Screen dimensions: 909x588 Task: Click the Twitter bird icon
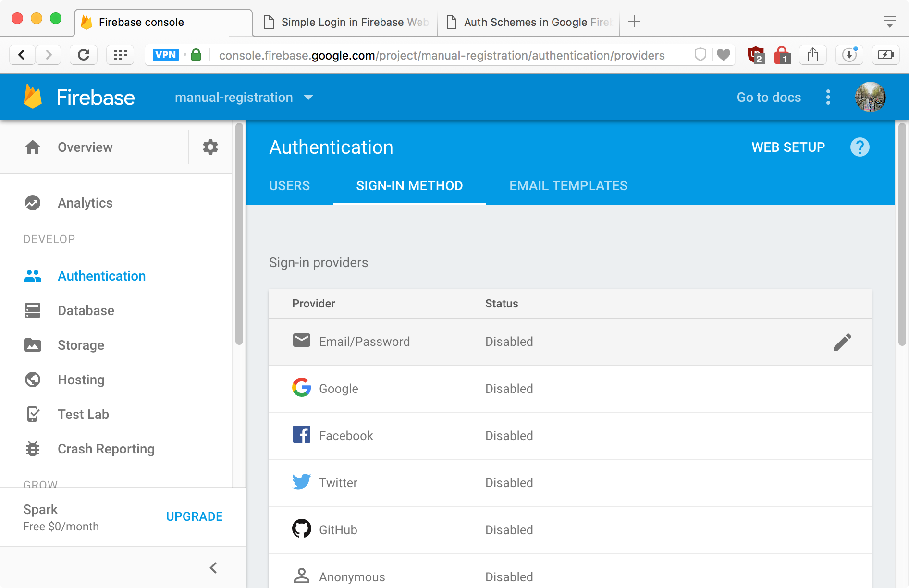tap(302, 481)
